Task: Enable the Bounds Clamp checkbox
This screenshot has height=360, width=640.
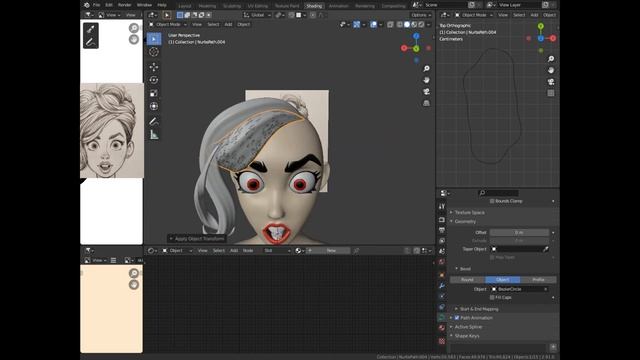Action: pyautogui.click(x=492, y=201)
